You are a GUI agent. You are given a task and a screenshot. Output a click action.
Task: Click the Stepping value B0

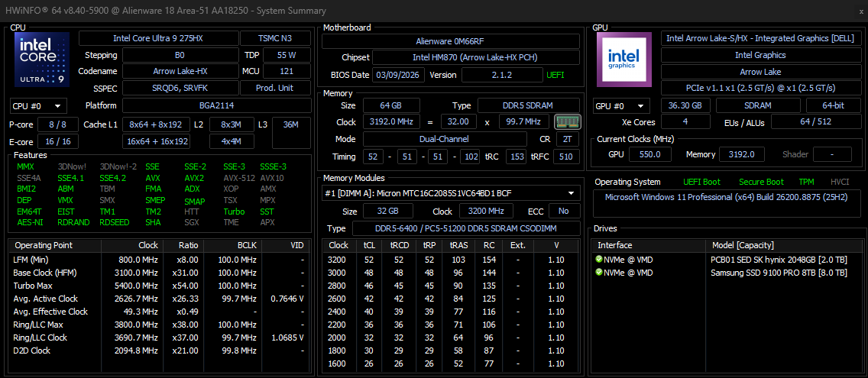point(180,55)
